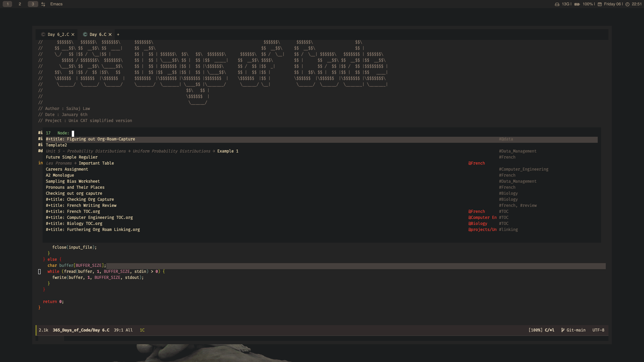Switch to workspace 3
Image resolution: width=644 pixels, height=362 pixels.
[x=33, y=4]
